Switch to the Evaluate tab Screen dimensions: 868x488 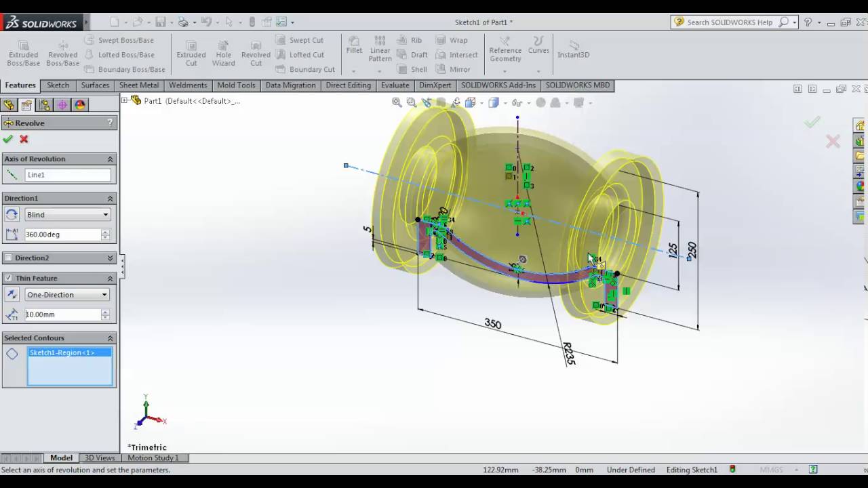pyautogui.click(x=395, y=85)
